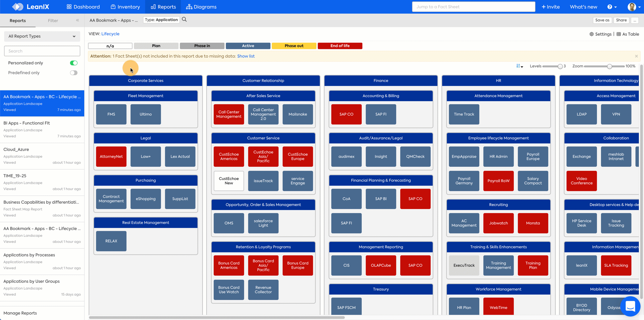The width and height of the screenshot is (644, 320).
Task: Open the search magnifier next to Type filter
Action: [x=184, y=20]
